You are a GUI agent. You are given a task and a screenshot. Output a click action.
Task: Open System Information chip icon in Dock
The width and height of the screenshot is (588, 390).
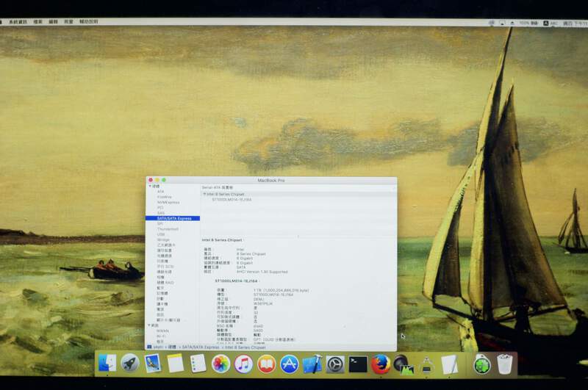pyautogui.click(x=426, y=365)
